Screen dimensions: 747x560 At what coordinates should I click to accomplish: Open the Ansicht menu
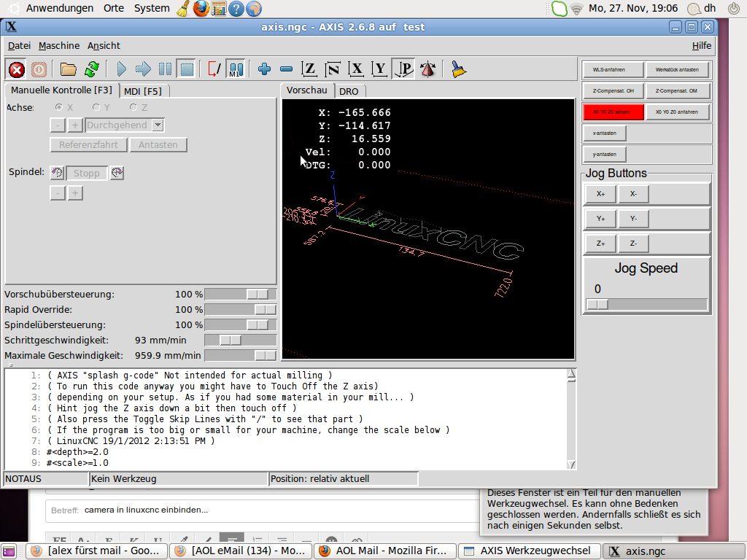(104, 46)
